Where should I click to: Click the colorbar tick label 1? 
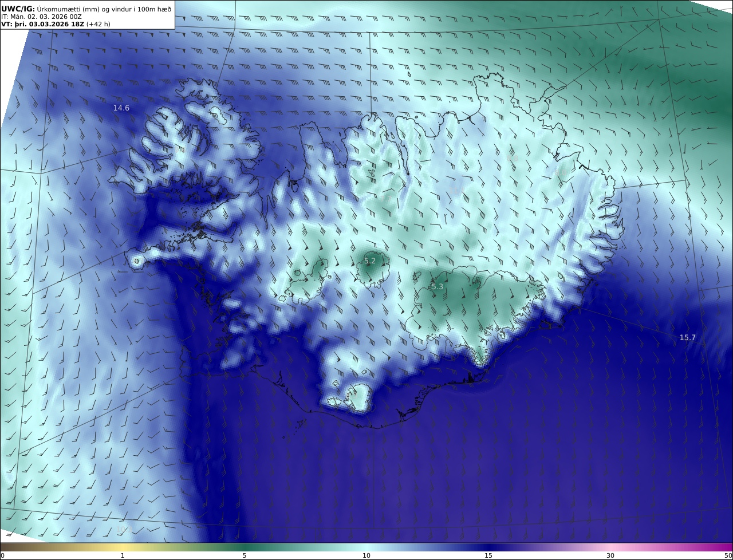click(123, 555)
